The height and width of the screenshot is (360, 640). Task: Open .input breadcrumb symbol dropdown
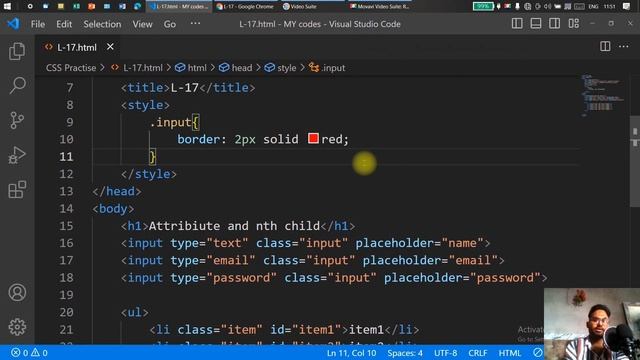[327, 68]
